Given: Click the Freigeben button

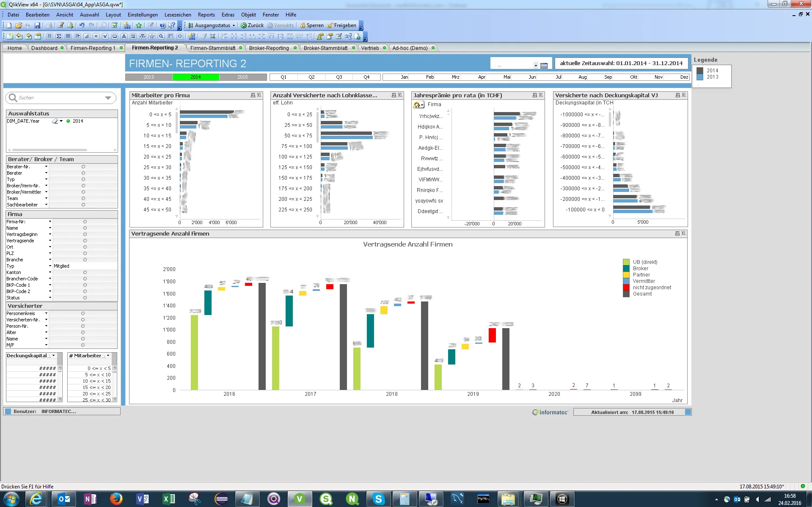Looking at the screenshot, I should pos(341,25).
